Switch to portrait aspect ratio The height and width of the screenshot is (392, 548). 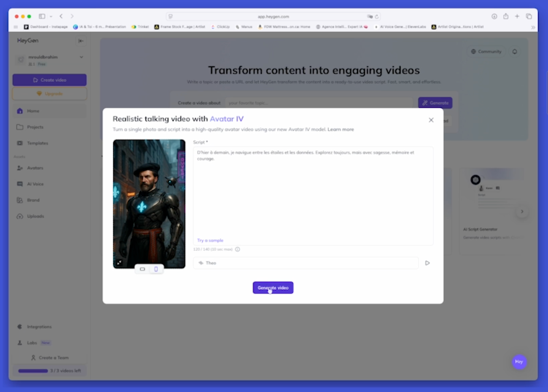click(156, 269)
